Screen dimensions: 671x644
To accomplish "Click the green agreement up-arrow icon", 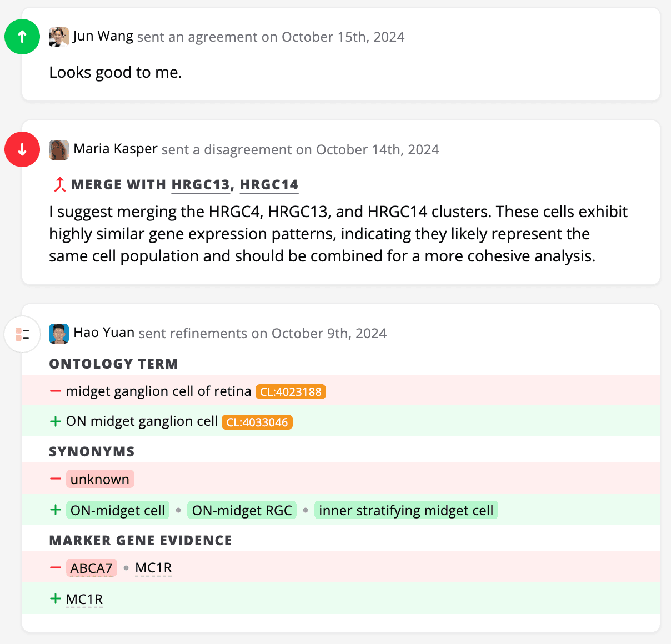I will 22,37.
